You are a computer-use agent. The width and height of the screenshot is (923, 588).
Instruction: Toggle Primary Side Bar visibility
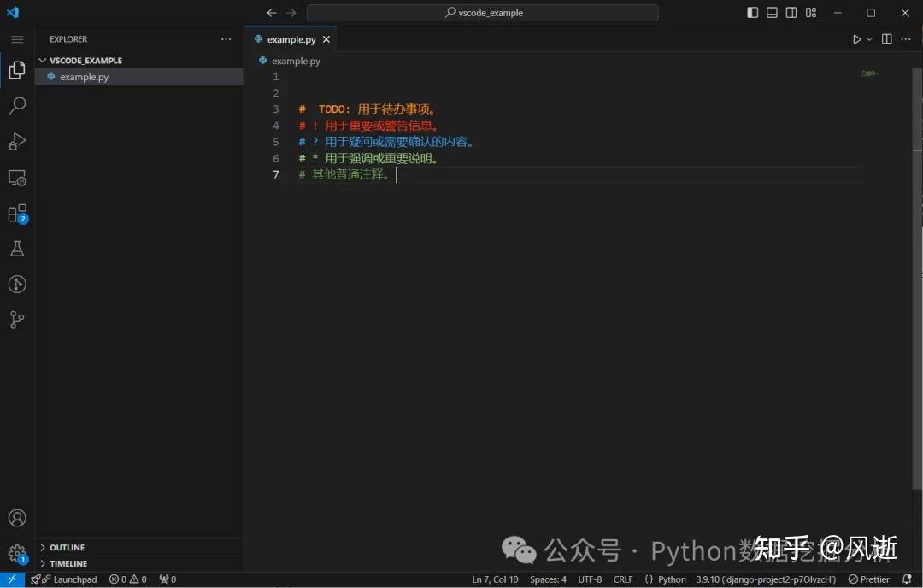[752, 12]
